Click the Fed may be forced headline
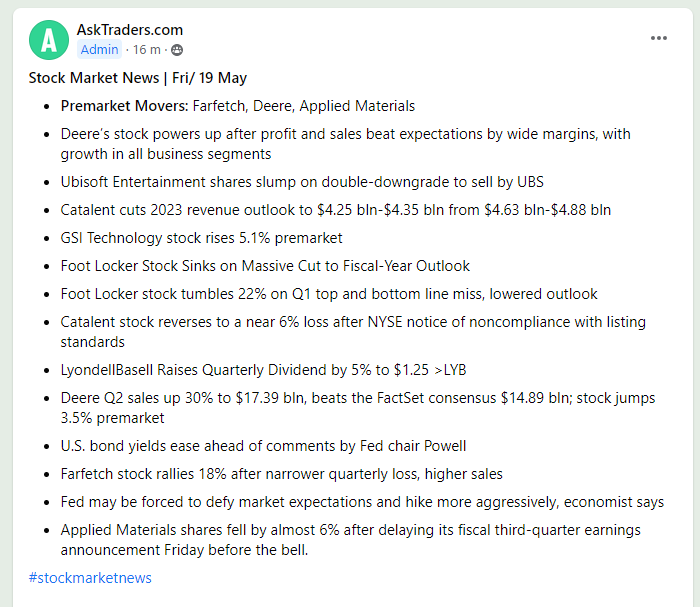Screen dimensions: 700x607 tap(362, 502)
